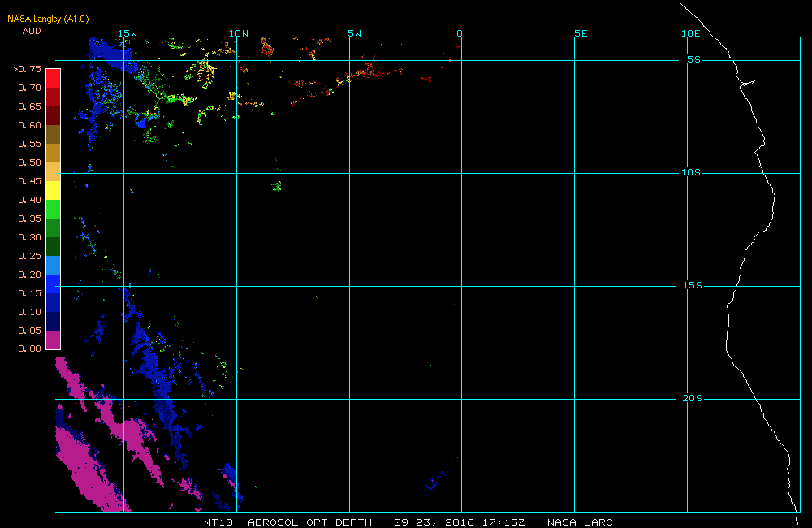Select the '10S' latitude label

pyautogui.click(x=691, y=172)
